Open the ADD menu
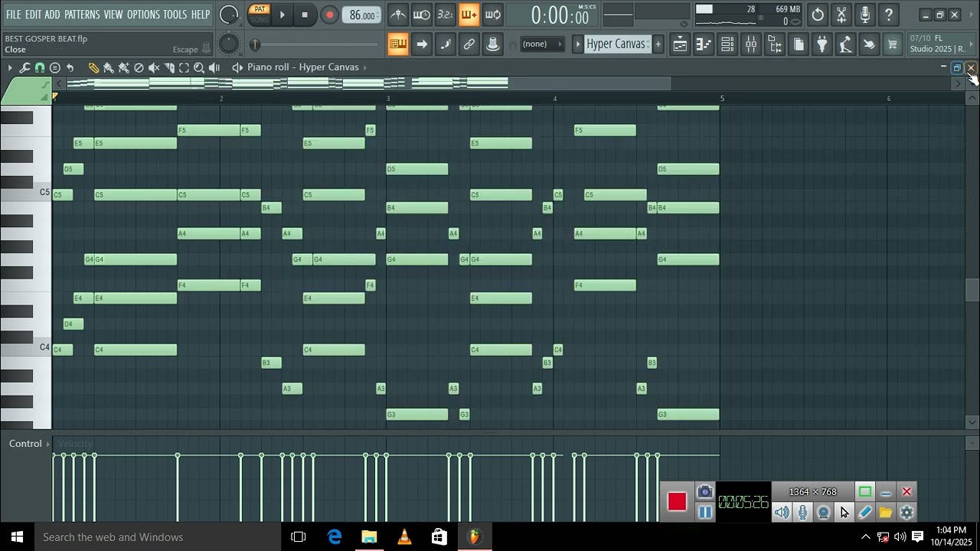 click(52, 15)
